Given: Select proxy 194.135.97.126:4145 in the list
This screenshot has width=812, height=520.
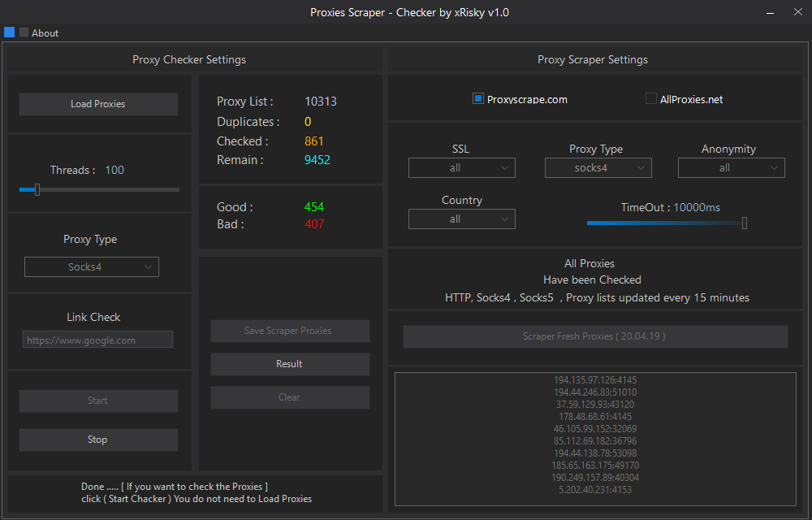Looking at the screenshot, I should coord(595,380).
